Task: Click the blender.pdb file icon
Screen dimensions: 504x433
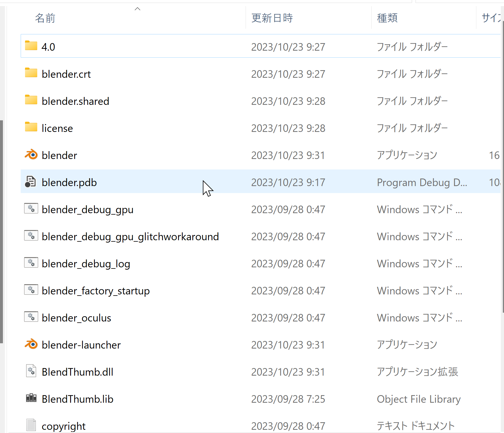Action: click(x=30, y=182)
